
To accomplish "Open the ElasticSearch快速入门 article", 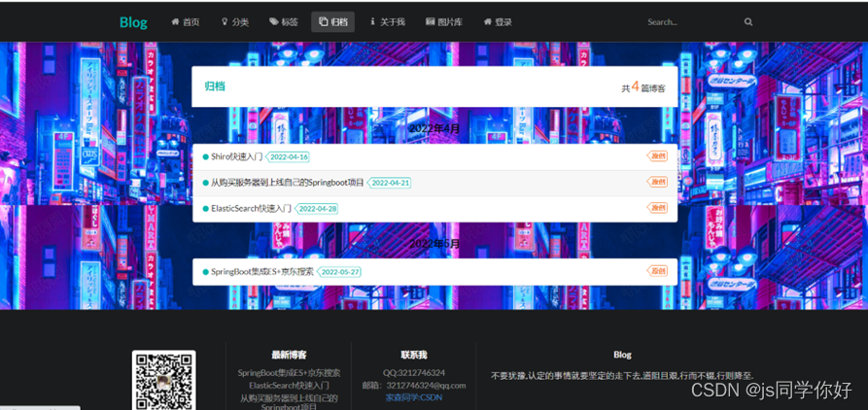I will (x=252, y=209).
